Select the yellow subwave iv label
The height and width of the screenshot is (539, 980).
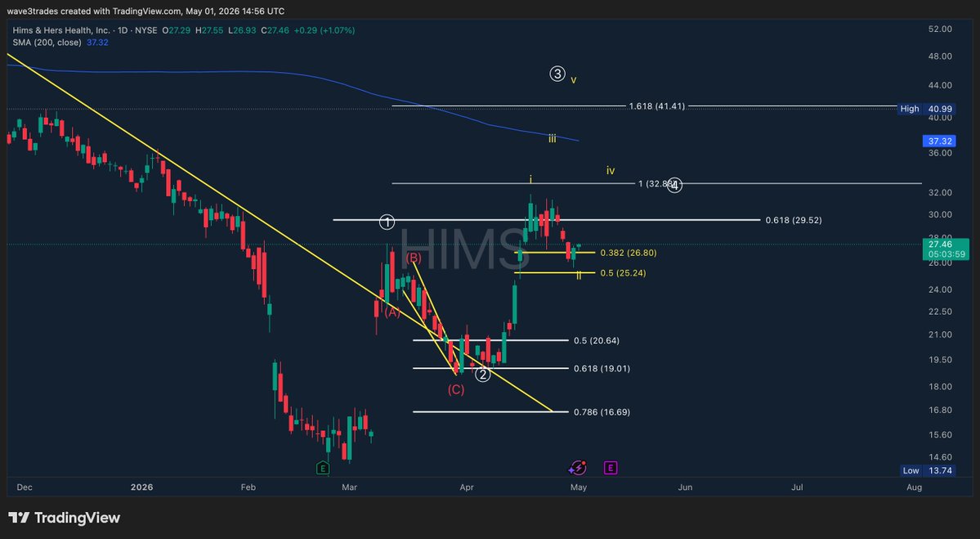tap(611, 170)
